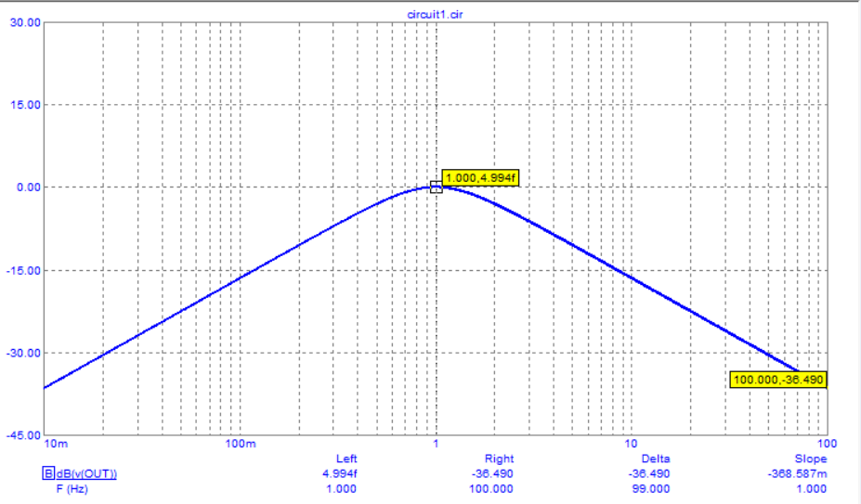The width and height of the screenshot is (861, 504).
Task: Click the Left column header
Action: click(346, 459)
